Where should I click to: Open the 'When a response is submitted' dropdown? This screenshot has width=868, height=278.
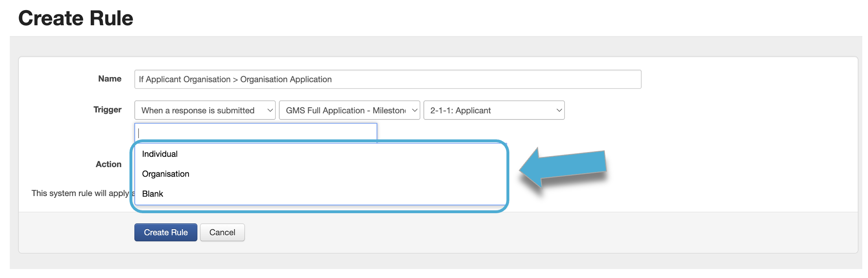pos(204,110)
